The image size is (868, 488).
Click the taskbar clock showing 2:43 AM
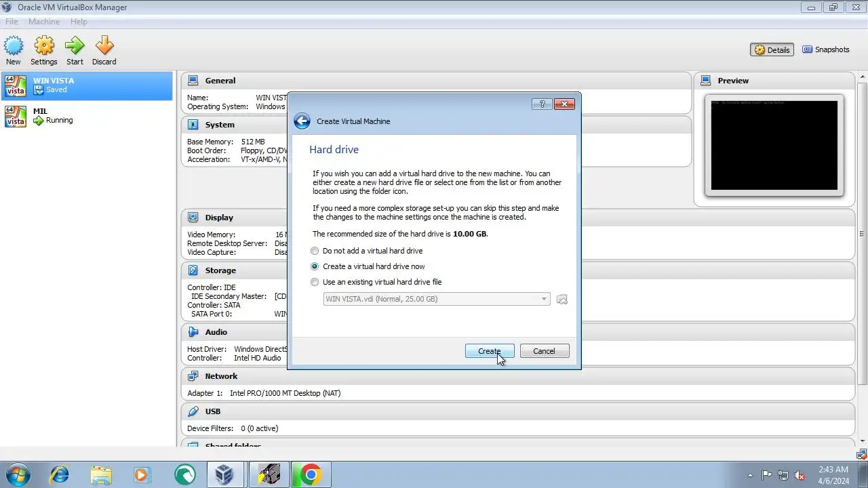point(833,475)
